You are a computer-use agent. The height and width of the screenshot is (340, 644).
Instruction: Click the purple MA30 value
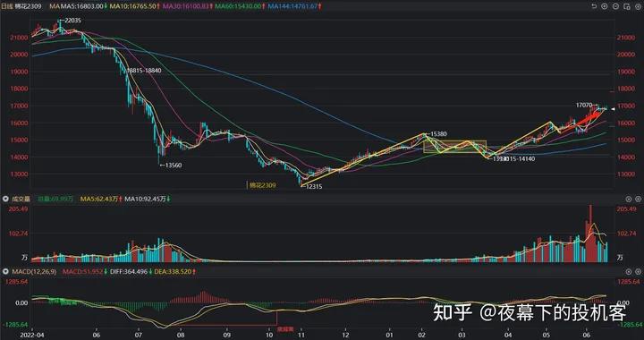point(186,6)
